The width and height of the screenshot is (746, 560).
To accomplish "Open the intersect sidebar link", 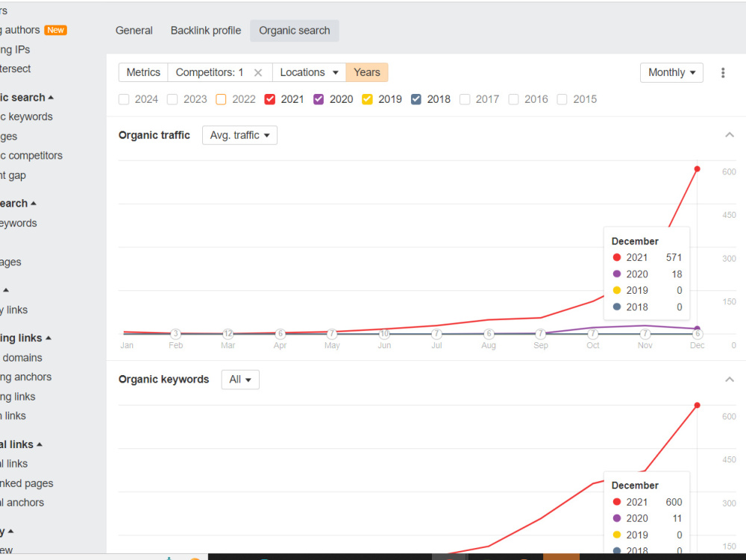I will (15, 69).
